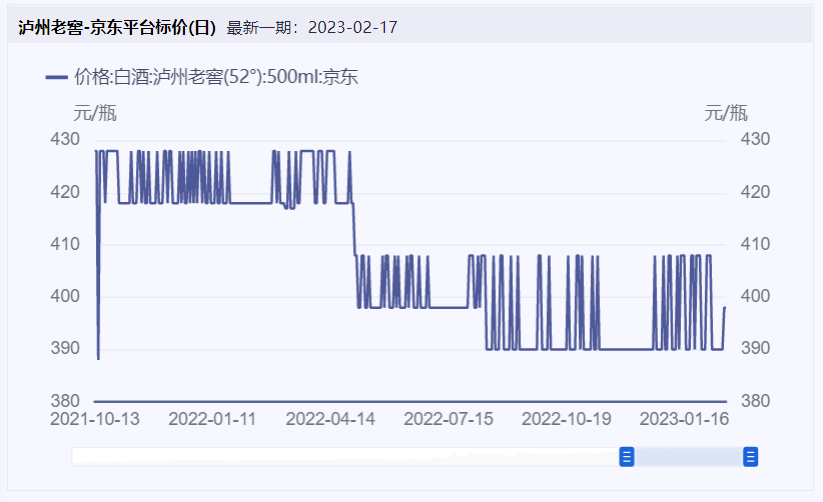Click the latest period date 2023-02-17
823x502 pixels.
click(352, 27)
